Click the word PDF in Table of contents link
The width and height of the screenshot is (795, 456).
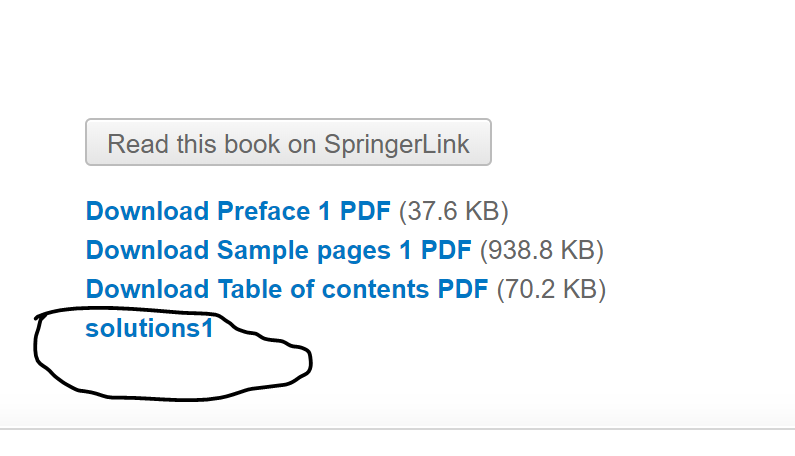pyautogui.click(x=463, y=289)
